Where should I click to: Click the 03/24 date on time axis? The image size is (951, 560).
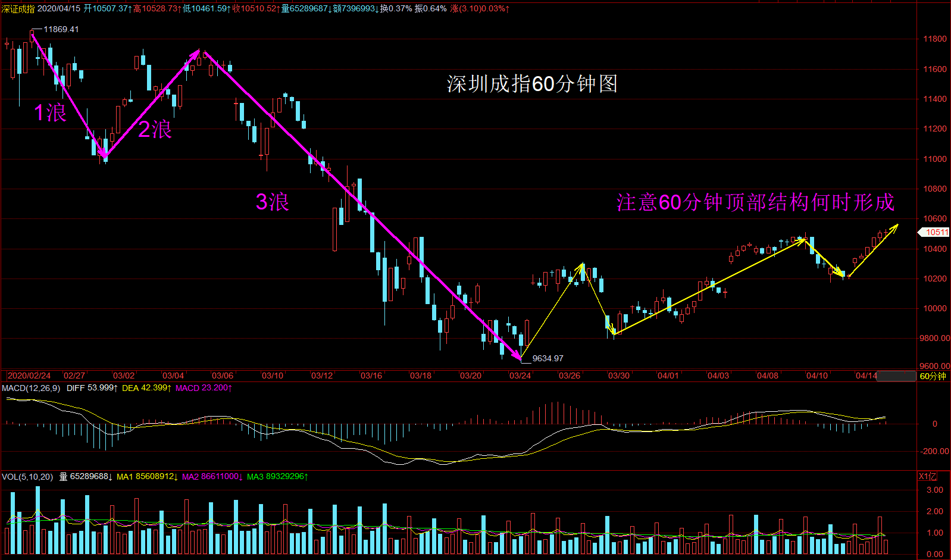520,376
